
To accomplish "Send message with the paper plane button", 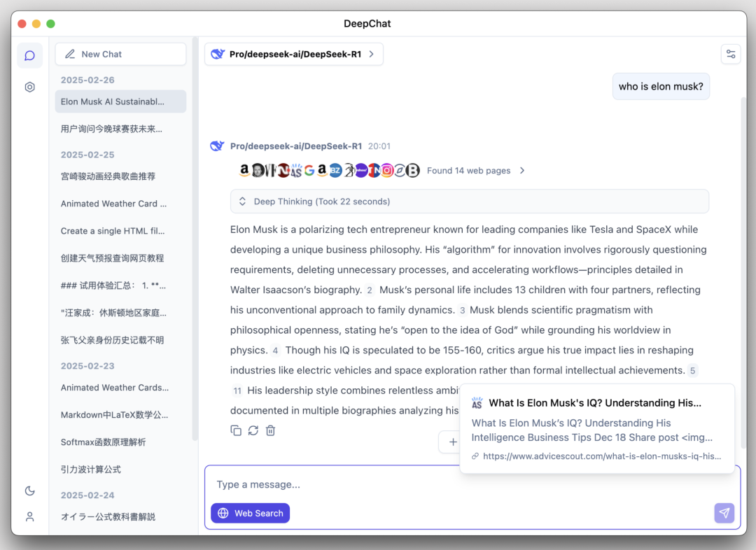I will [x=724, y=514].
